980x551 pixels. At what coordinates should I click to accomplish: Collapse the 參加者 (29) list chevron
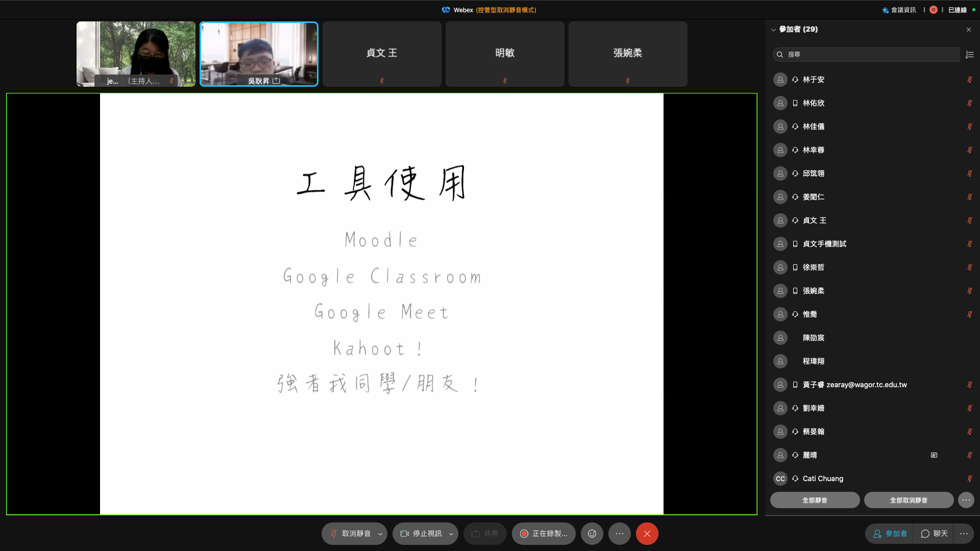pyautogui.click(x=773, y=30)
